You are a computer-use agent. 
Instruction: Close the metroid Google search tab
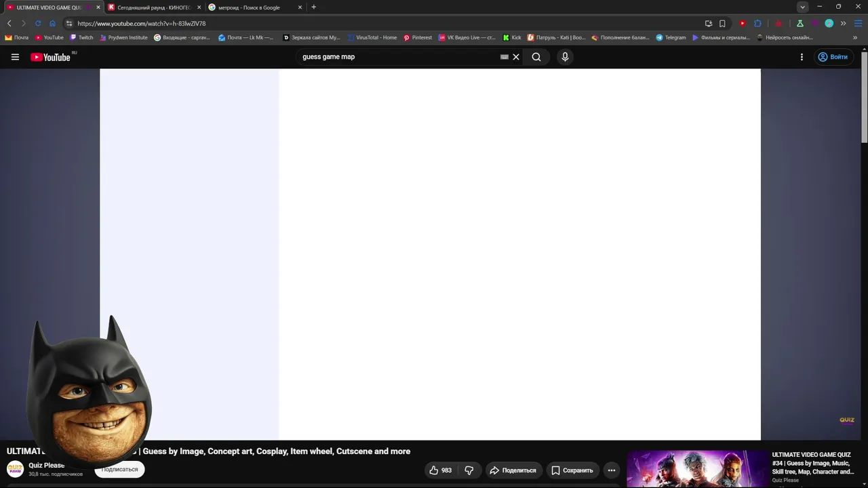(x=300, y=7)
